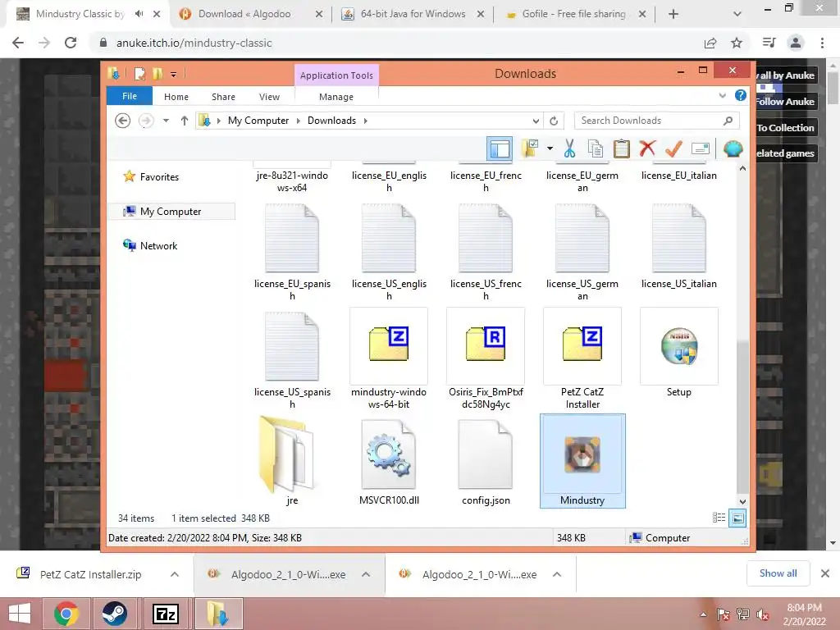Click the Copy icon in toolbar

[x=596, y=148]
